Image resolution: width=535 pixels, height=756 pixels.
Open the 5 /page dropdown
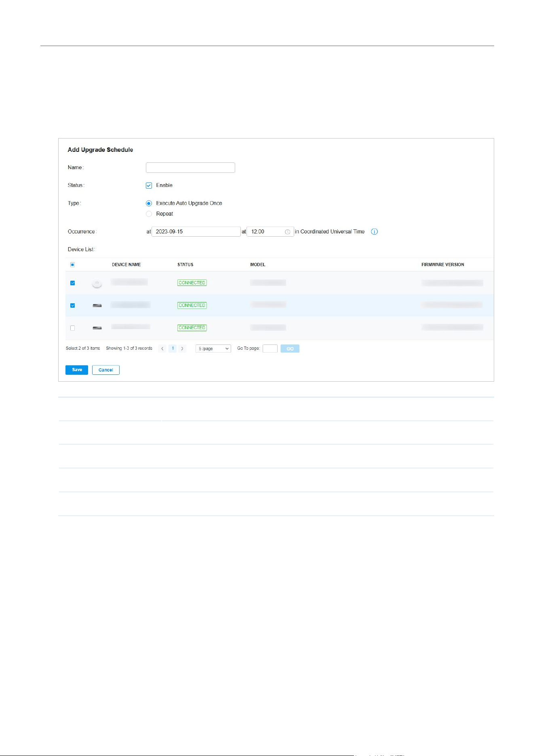pyautogui.click(x=213, y=349)
